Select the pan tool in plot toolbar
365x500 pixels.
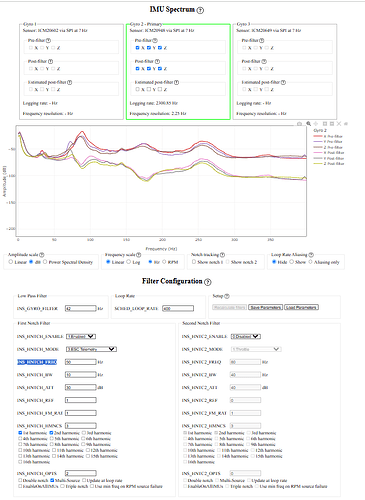click(x=316, y=124)
